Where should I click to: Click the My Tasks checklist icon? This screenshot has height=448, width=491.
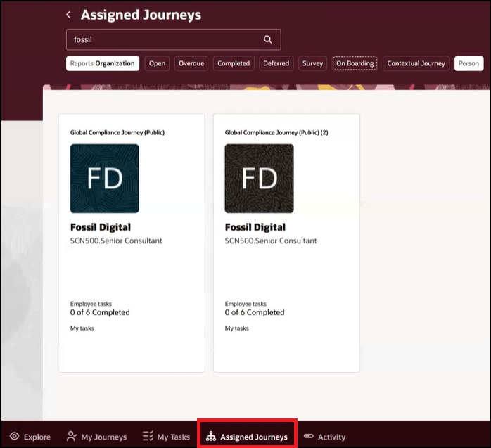tap(148, 436)
